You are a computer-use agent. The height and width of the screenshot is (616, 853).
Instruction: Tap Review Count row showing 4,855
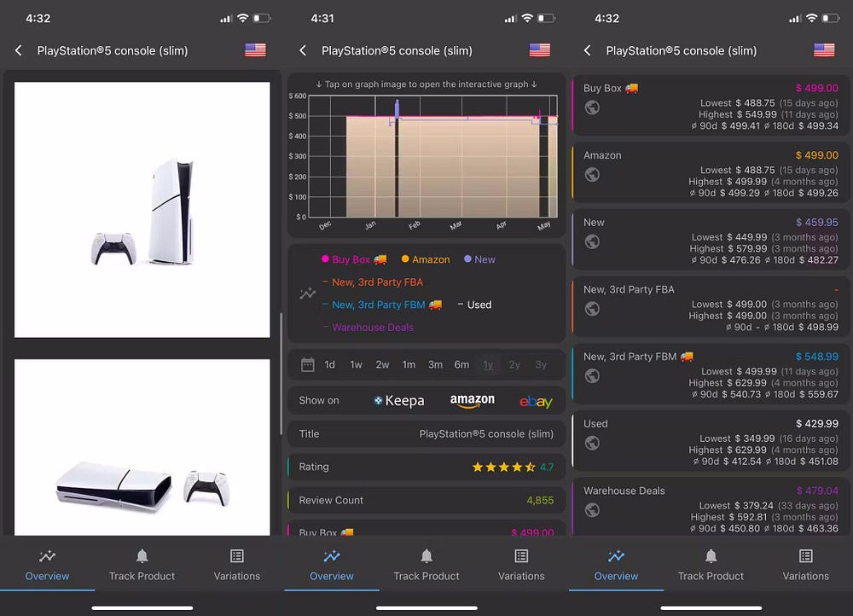[x=426, y=500]
